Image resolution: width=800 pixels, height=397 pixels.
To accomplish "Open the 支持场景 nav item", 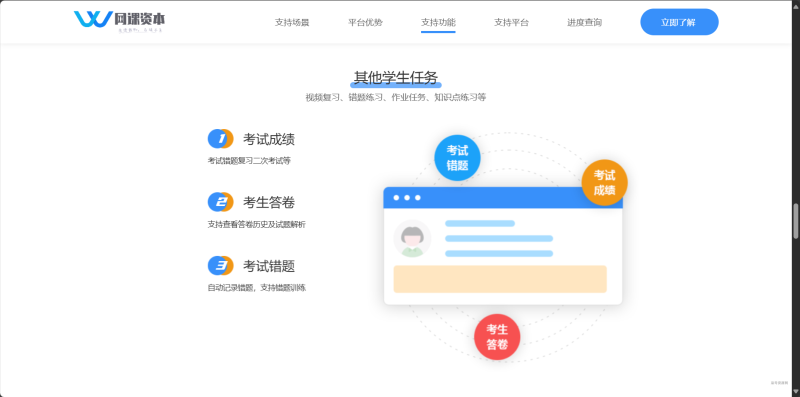I will [x=292, y=22].
